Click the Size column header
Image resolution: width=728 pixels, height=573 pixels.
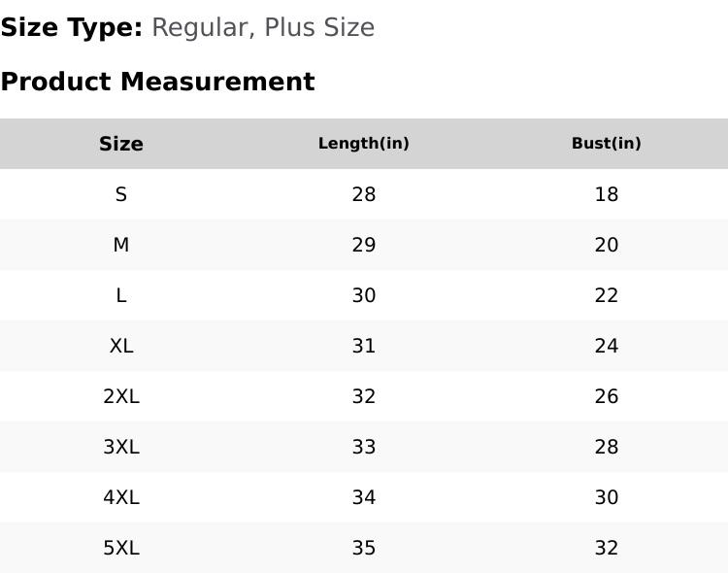121,144
